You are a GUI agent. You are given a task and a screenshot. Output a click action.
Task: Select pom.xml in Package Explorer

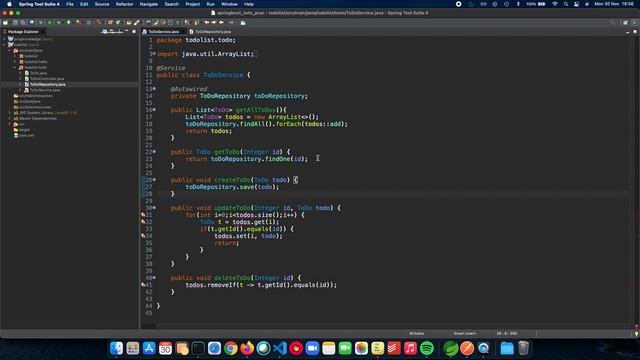[27, 136]
